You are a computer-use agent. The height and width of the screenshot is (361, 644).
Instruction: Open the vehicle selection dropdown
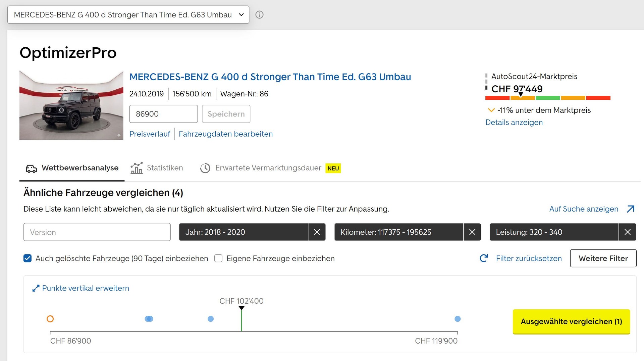click(x=128, y=15)
